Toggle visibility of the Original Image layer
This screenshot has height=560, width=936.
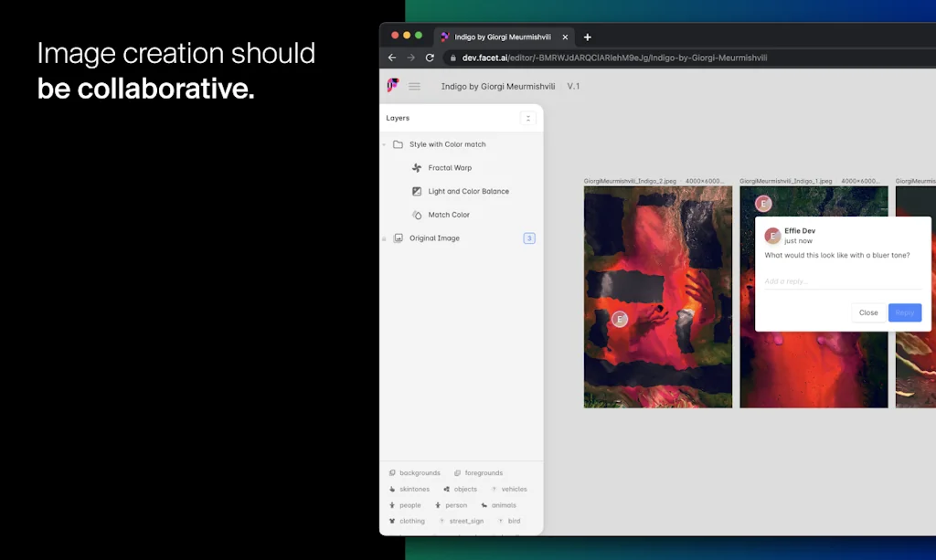(x=385, y=238)
